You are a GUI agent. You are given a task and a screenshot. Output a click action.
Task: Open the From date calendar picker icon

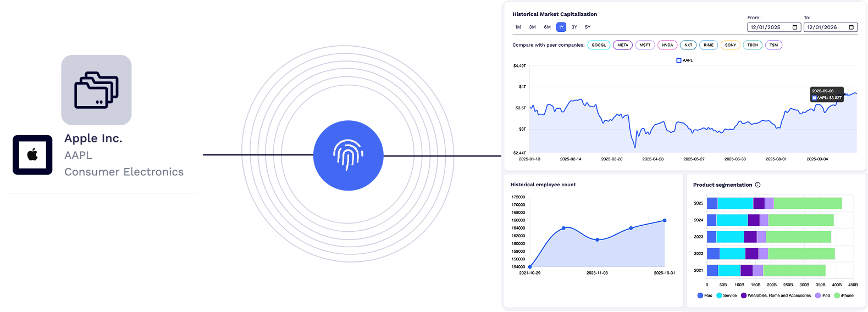(x=795, y=27)
